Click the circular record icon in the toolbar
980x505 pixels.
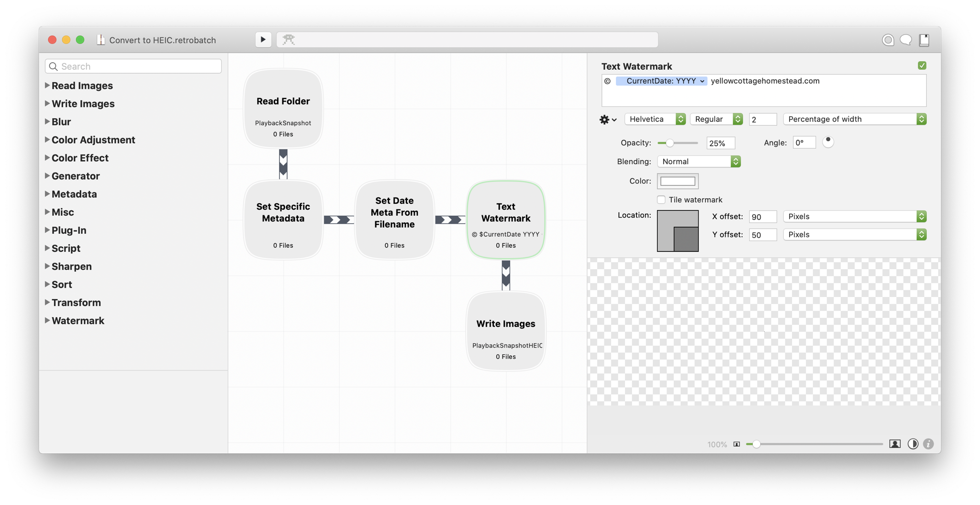tap(888, 40)
